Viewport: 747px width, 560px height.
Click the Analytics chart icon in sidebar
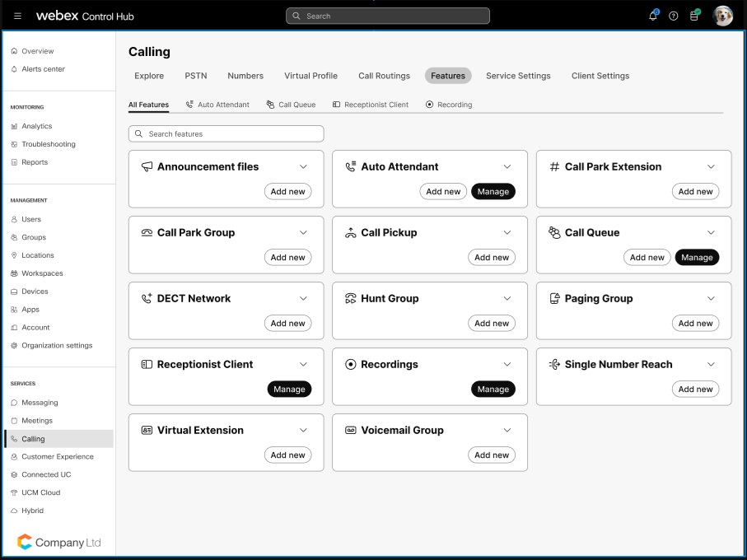pos(14,126)
